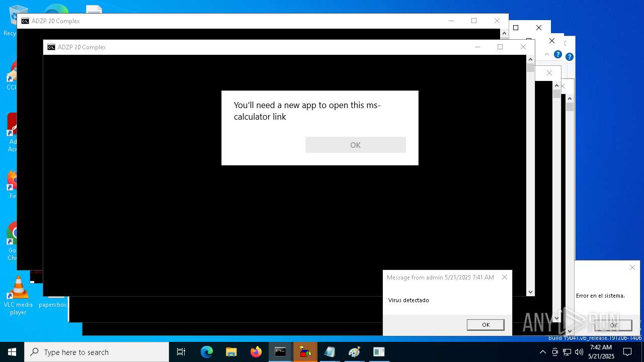
Task: Click the newspaper-style window taskbar icon
Action: pos(379,352)
